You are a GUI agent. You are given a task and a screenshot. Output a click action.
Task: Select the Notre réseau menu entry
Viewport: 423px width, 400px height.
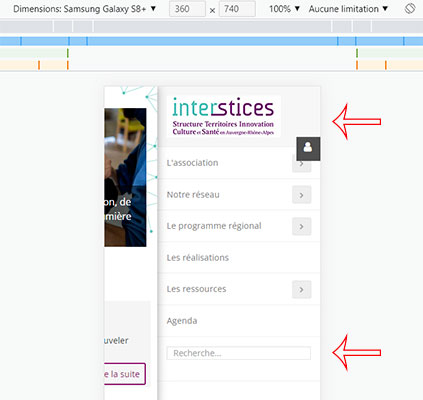pyautogui.click(x=193, y=194)
